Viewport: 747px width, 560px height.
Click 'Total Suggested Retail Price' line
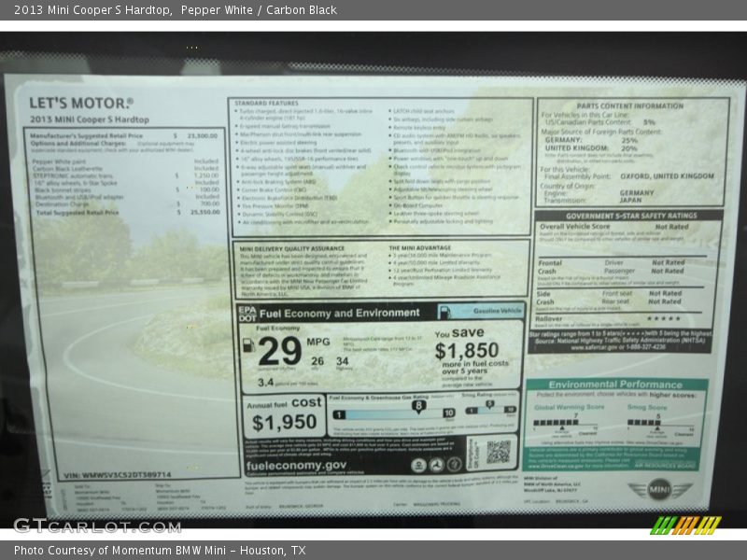[128, 213]
